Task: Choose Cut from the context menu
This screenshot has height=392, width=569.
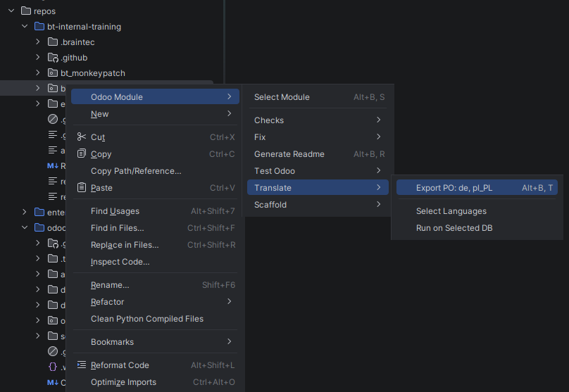Action: (x=156, y=137)
